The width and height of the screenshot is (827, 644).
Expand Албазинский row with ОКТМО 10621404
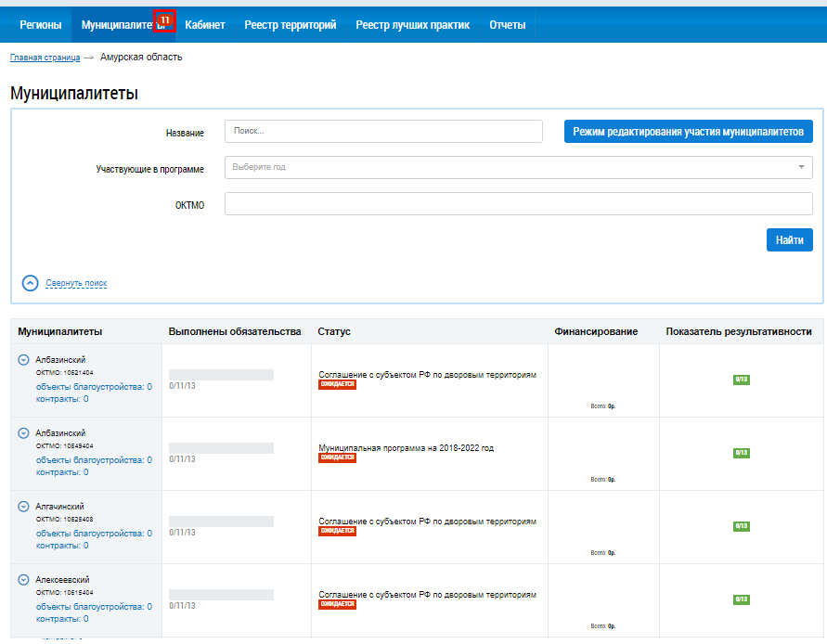[23, 360]
